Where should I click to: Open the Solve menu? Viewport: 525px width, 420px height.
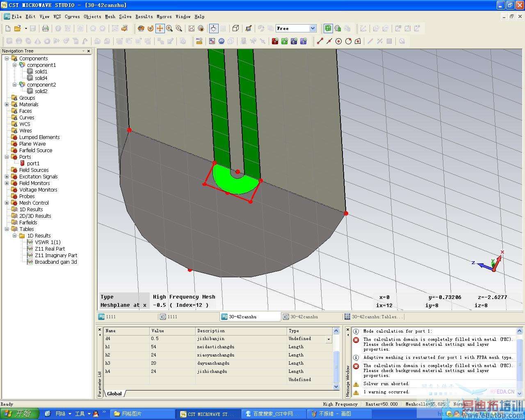pos(125,16)
